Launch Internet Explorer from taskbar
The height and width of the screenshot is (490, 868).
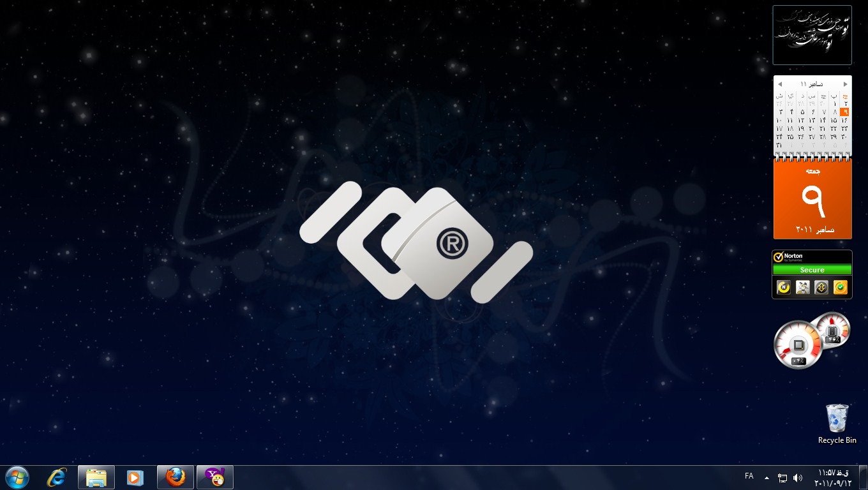tap(57, 477)
